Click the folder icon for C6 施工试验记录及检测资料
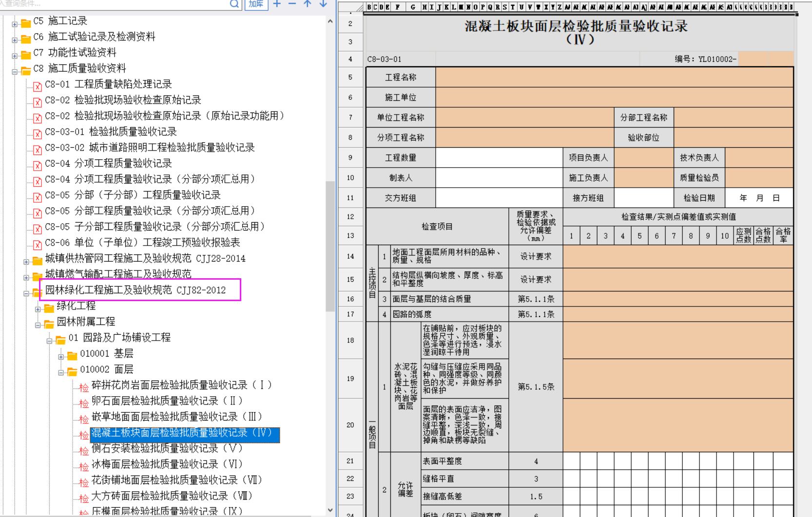This screenshot has width=812, height=517. (x=26, y=38)
